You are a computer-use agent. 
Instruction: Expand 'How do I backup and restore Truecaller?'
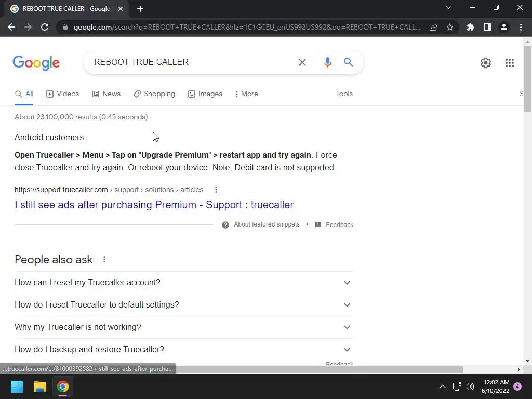184,350
